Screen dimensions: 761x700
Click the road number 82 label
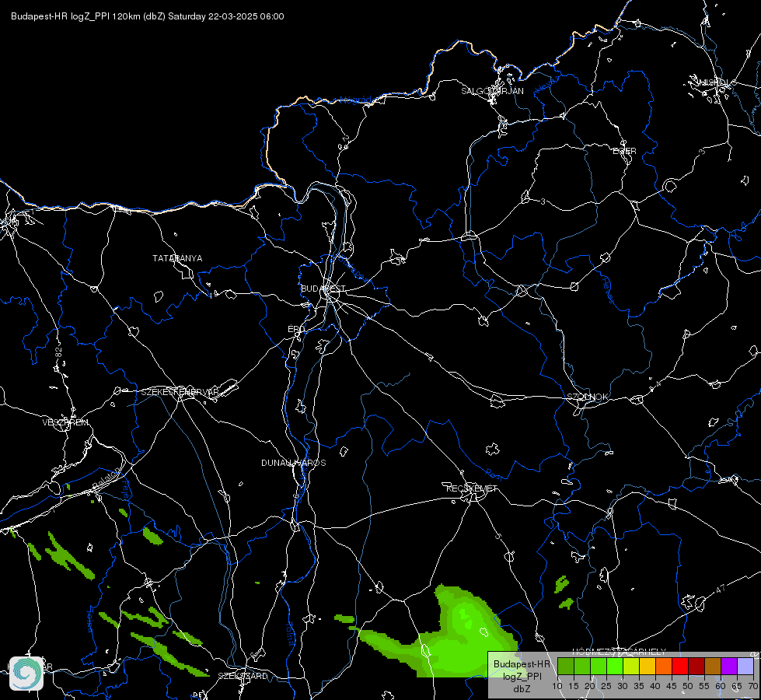click(59, 353)
